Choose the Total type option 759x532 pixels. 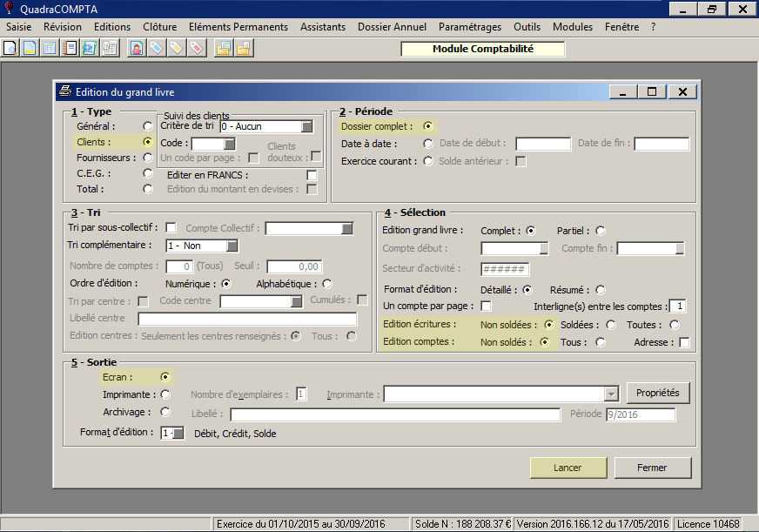(x=148, y=189)
